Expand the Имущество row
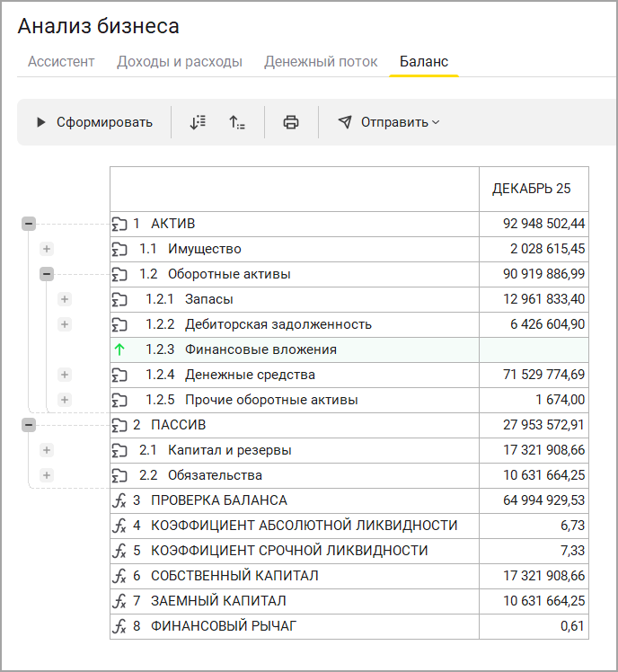Screen dimensions: 618x672 coord(47,249)
